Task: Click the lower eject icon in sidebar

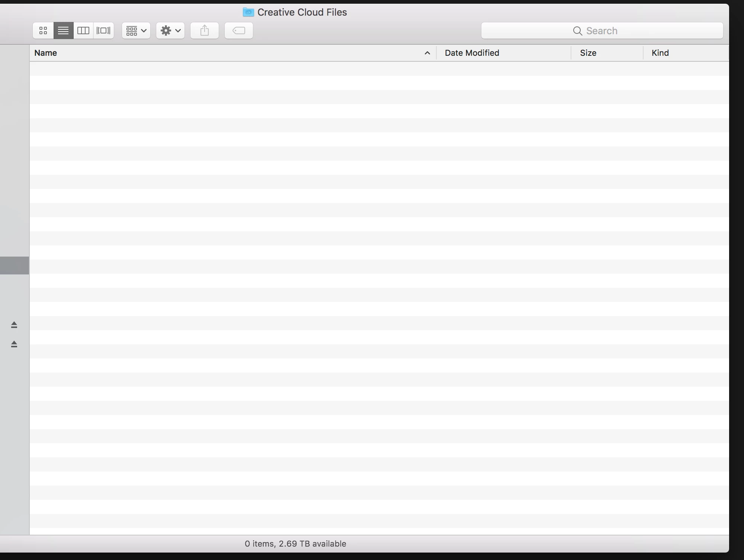Action: pos(14,344)
